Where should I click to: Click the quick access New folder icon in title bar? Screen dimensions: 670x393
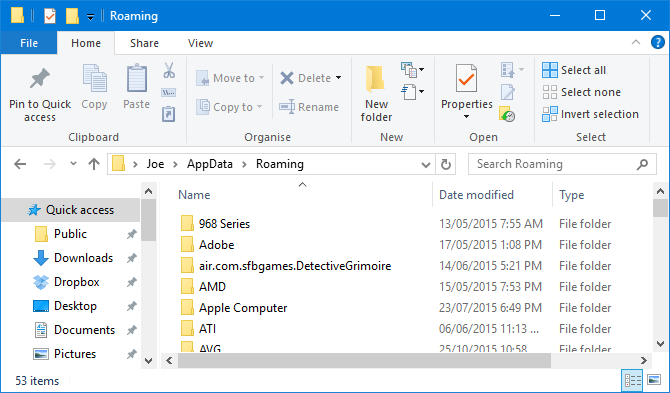[72, 16]
